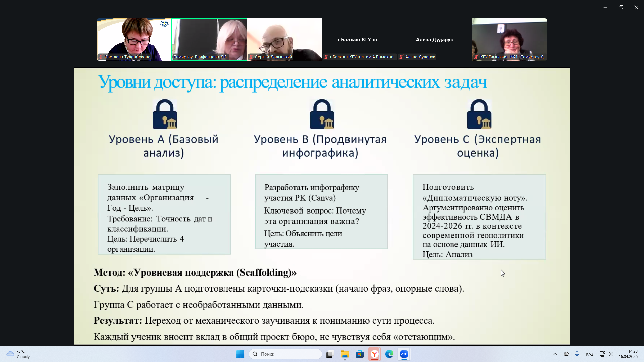644x362 pixels.
Task: Open the clock and date flyout
Action: 628,354
